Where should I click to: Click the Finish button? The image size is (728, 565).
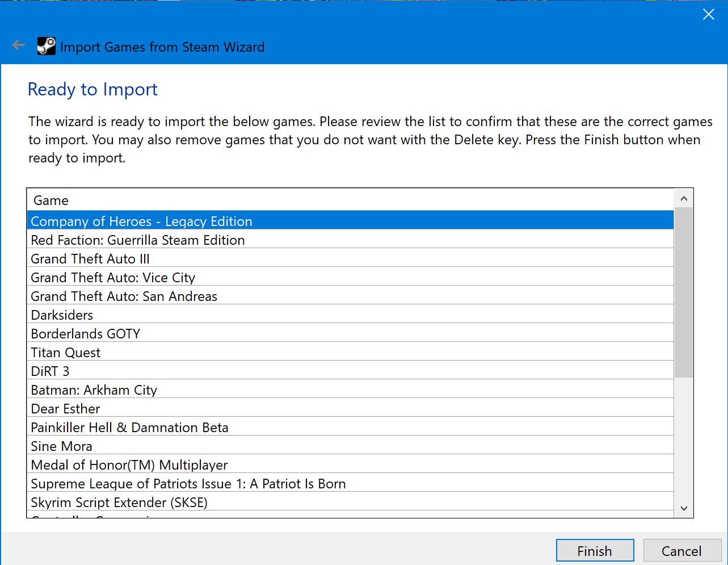595,551
